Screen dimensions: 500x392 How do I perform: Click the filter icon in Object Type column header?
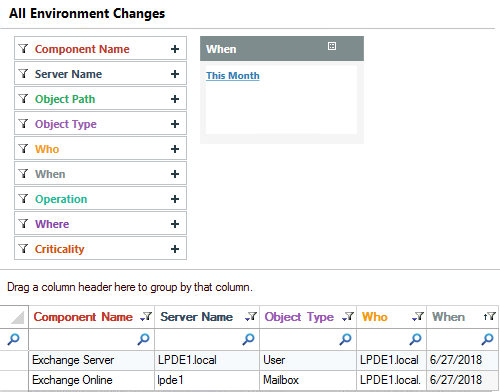pos(348,316)
